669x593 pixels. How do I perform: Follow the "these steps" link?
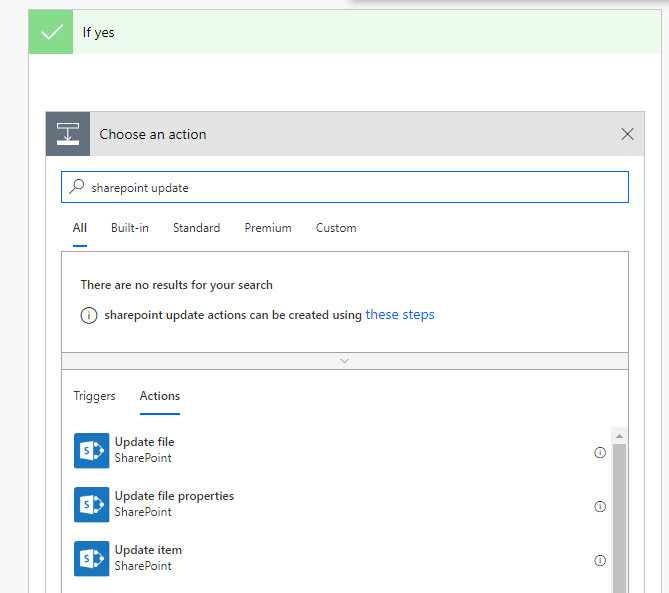[x=400, y=315]
